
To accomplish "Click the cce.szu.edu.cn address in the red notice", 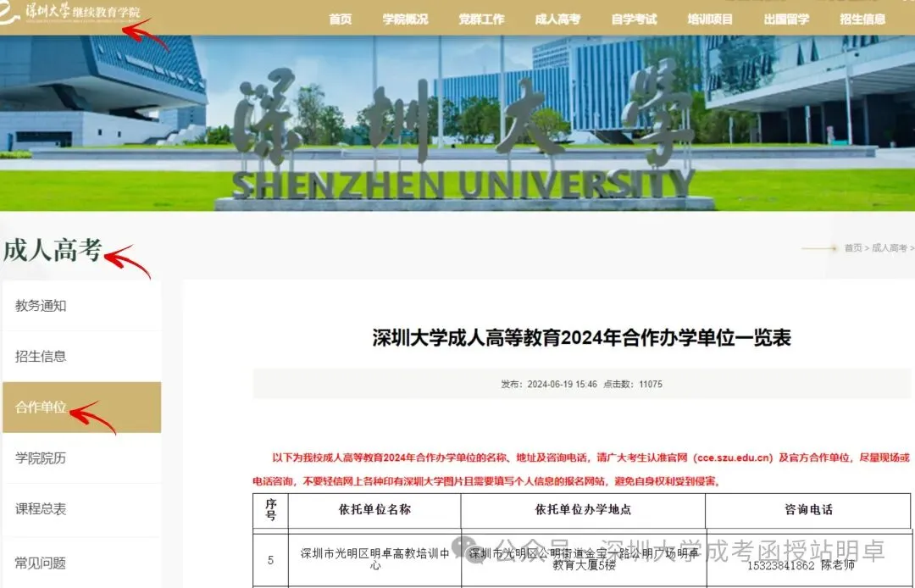I will click(x=734, y=458).
